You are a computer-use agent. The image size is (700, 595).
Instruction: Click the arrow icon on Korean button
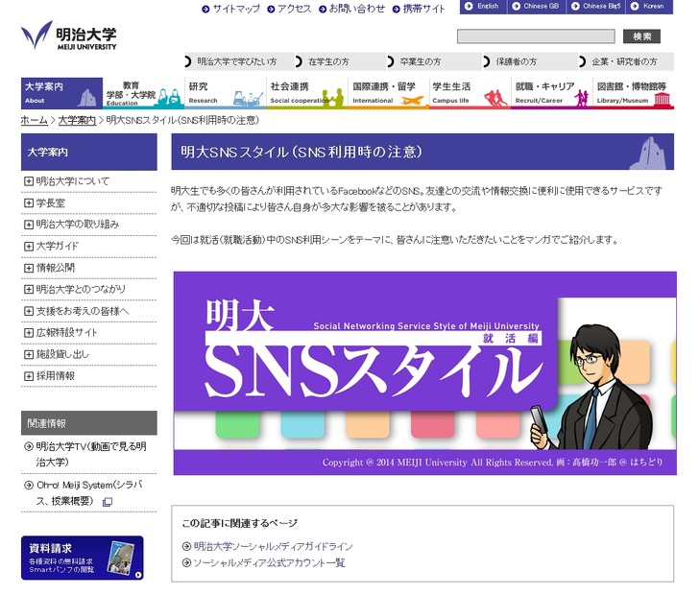click(635, 7)
